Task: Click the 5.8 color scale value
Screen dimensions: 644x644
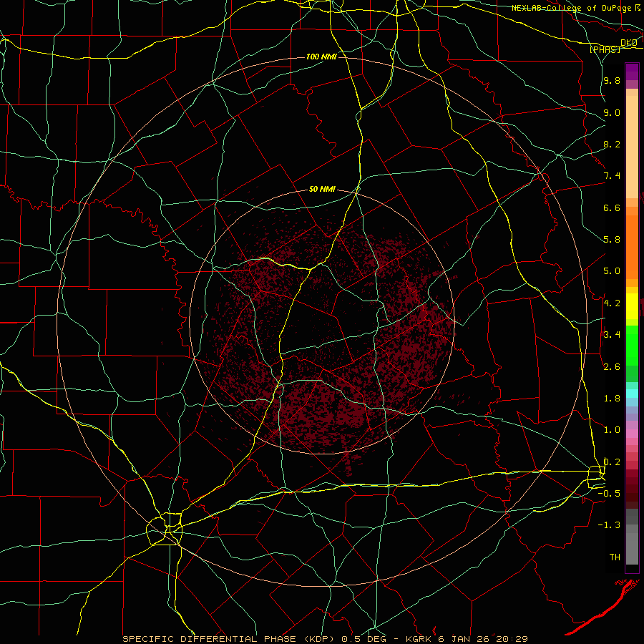Action: tap(612, 240)
